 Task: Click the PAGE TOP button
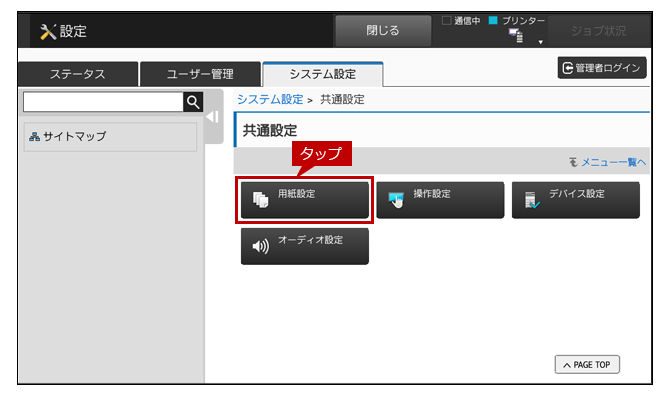click(587, 364)
